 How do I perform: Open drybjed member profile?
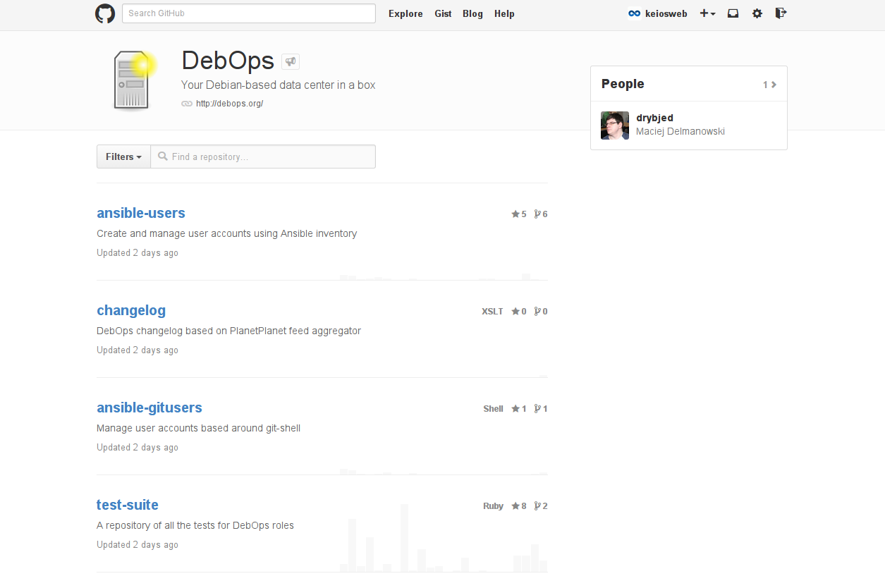[x=654, y=118]
